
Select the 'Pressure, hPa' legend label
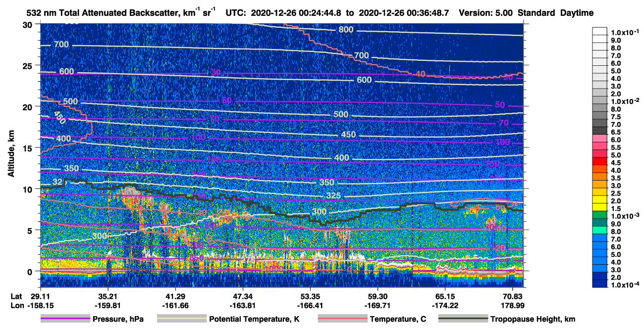(x=118, y=320)
